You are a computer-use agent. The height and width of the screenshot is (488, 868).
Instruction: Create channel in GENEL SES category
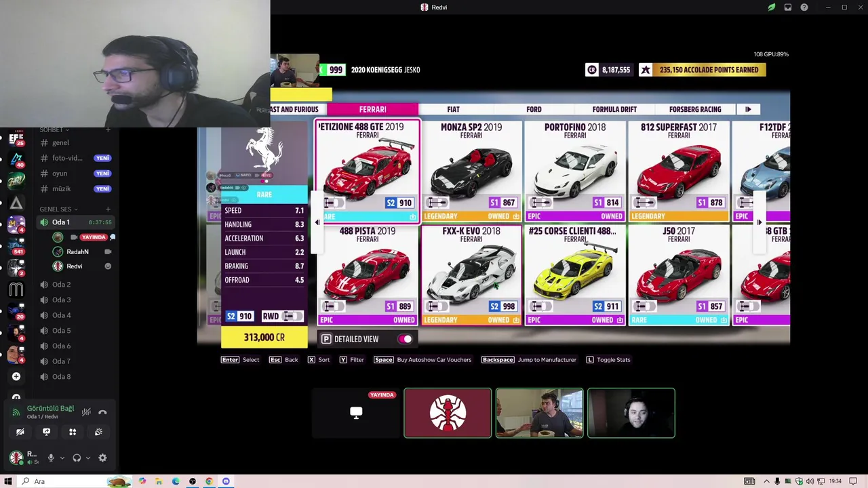click(108, 209)
